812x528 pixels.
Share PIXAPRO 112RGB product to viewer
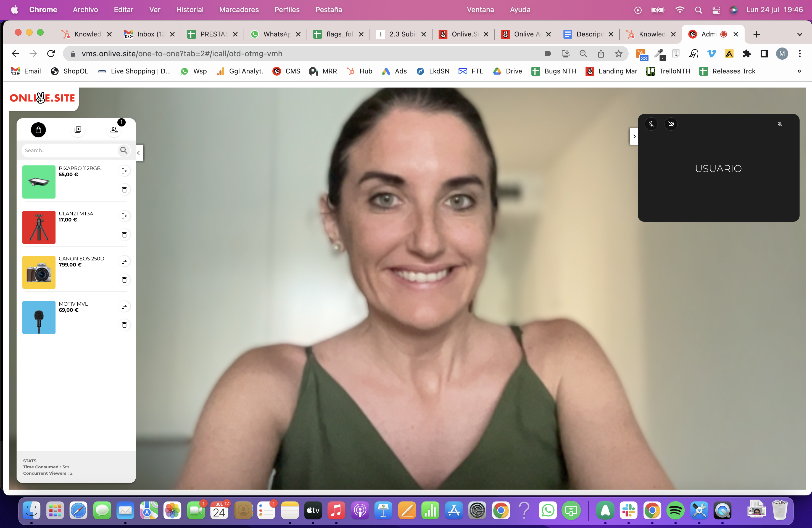[124, 171]
